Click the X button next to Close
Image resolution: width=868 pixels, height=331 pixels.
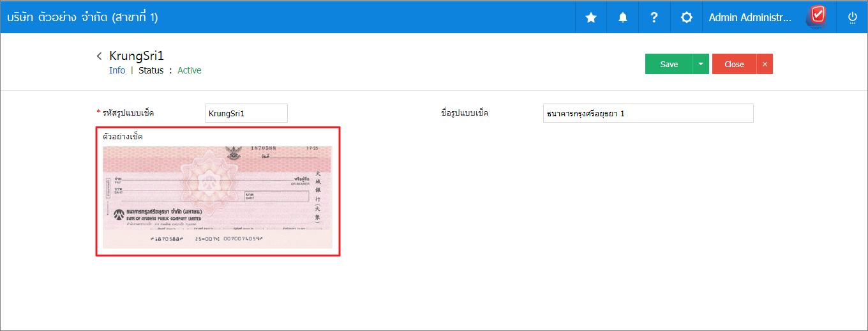(x=765, y=64)
